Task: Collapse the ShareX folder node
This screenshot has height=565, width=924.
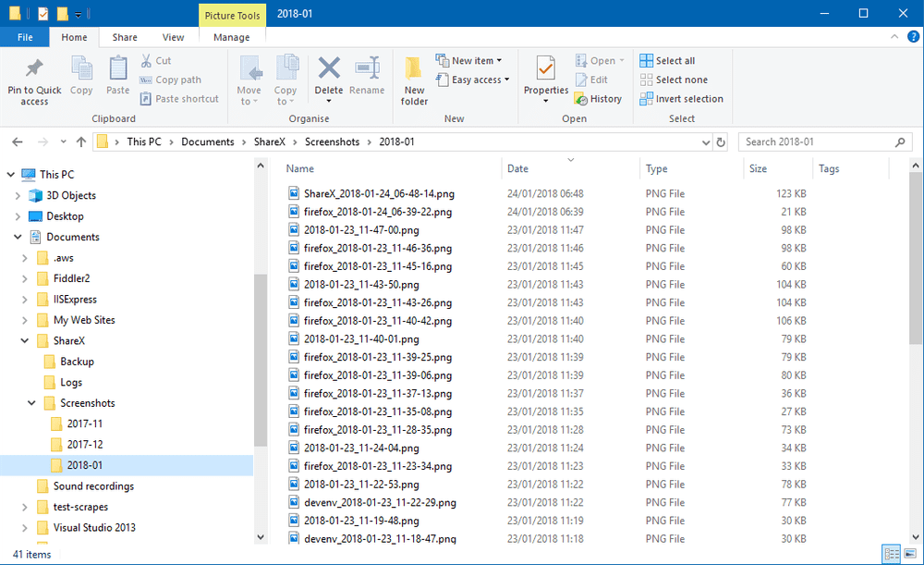Action: pyautogui.click(x=25, y=341)
